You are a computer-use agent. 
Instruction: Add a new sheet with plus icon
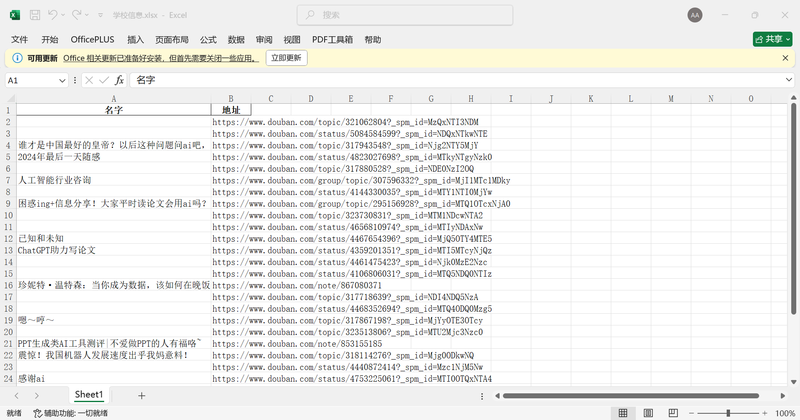[x=141, y=396]
